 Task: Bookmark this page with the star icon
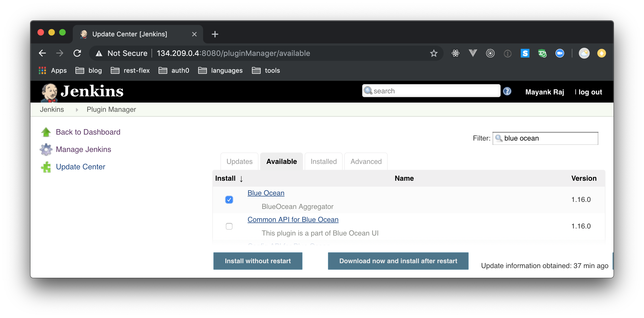[x=434, y=53]
